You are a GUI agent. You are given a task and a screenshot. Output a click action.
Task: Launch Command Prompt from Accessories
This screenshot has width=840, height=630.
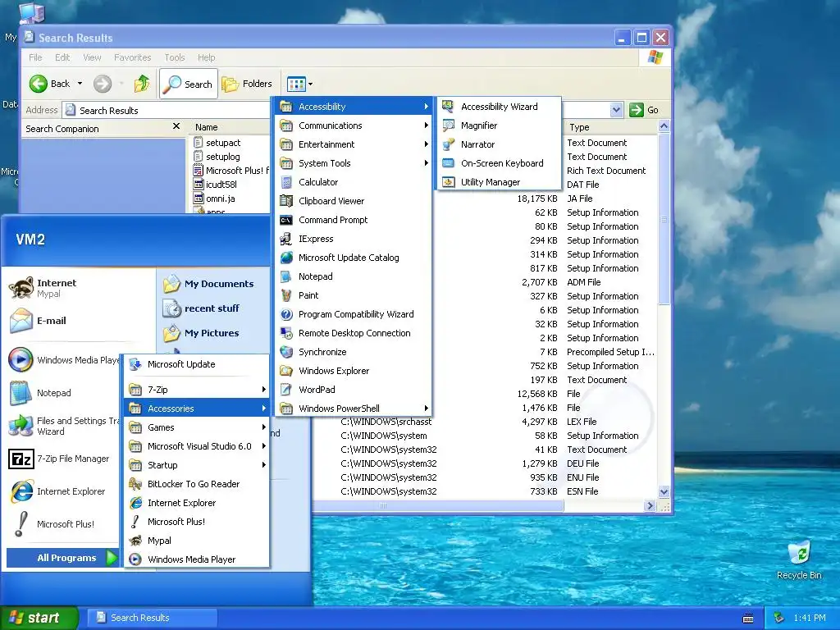tap(354, 220)
